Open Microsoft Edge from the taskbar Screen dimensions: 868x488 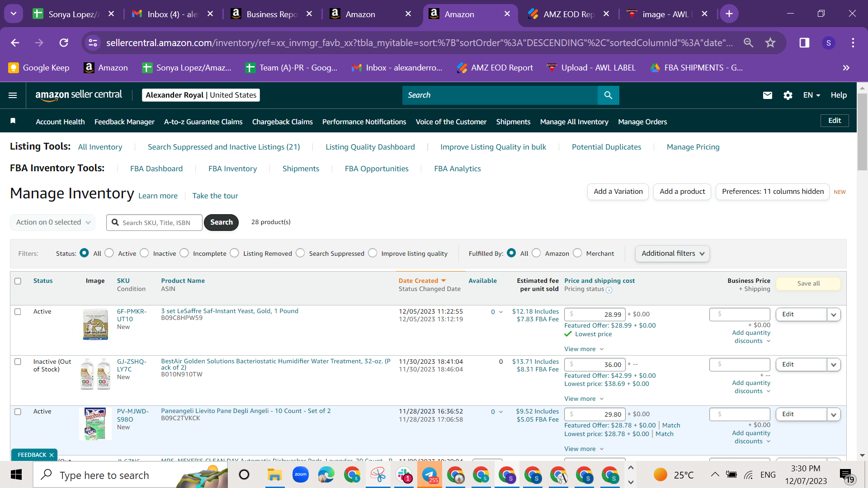pos(326,475)
